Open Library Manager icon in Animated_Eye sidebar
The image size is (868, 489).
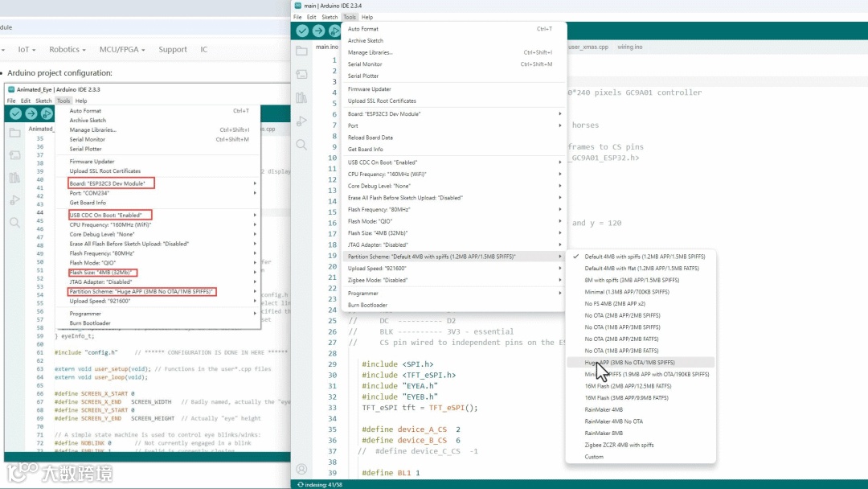pos(15,178)
